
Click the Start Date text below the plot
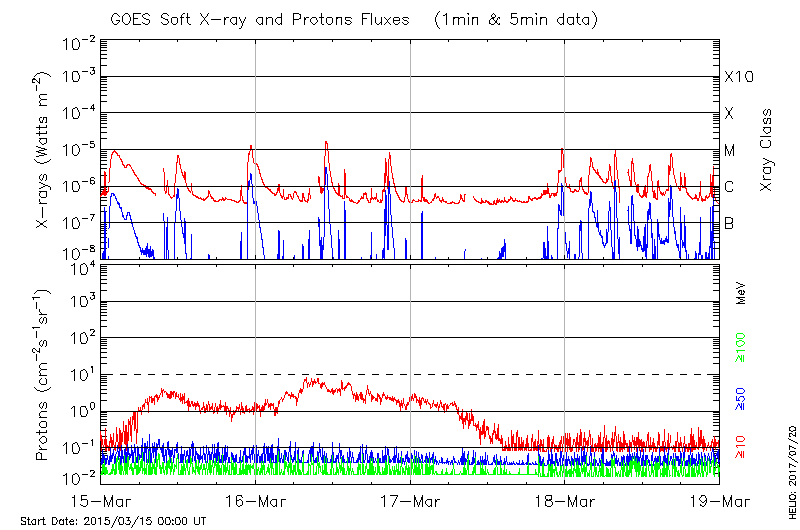[x=113, y=521]
